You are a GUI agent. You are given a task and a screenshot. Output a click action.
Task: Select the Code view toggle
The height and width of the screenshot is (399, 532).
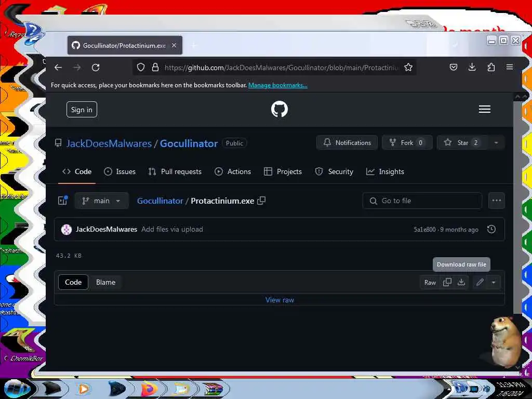73,282
